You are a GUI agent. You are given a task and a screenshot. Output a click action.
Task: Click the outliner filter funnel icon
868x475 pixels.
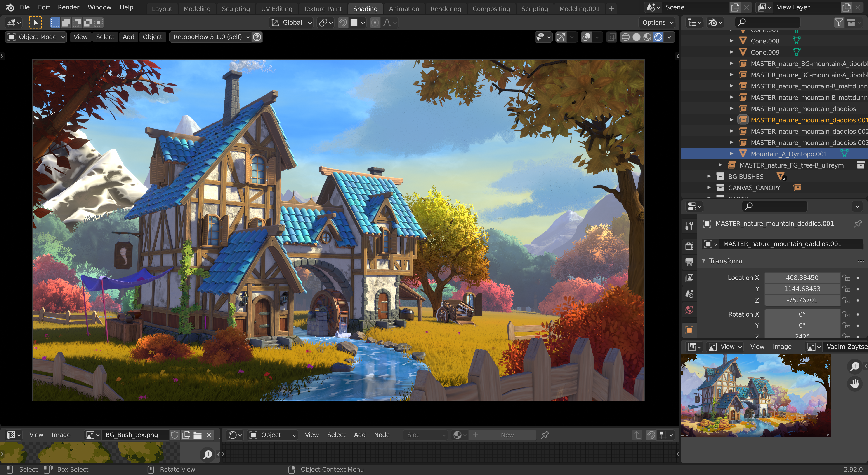click(839, 23)
